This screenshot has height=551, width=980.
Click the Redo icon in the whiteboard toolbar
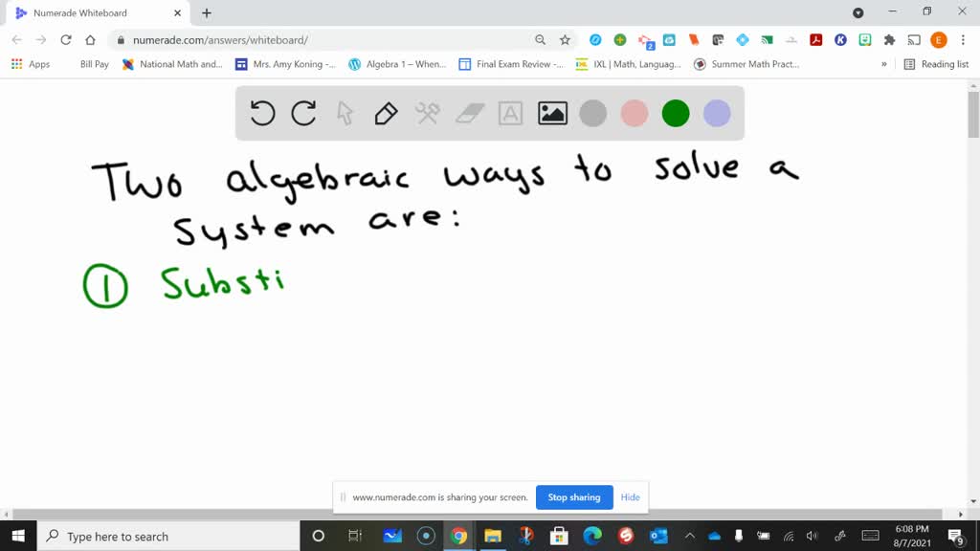pos(303,113)
